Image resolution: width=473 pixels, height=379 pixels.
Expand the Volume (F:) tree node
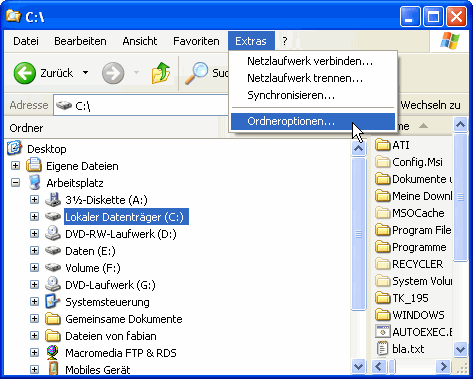(x=34, y=267)
